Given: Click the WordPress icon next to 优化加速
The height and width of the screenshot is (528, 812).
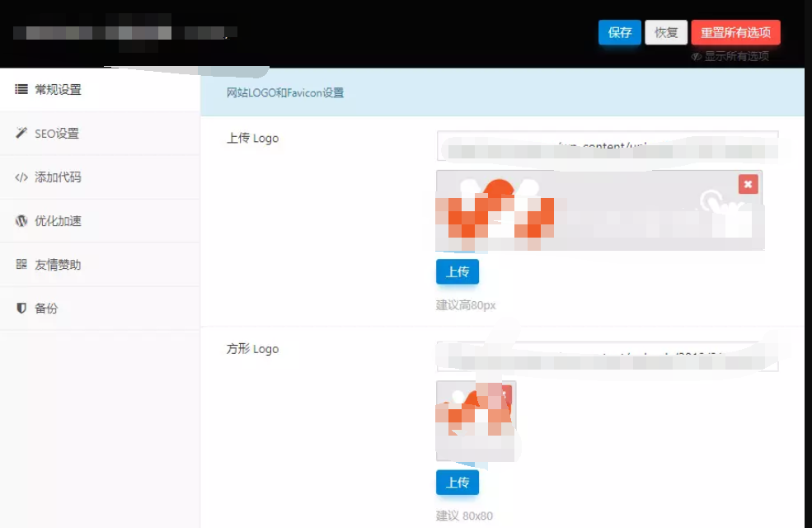Looking at the screenshot, I should (21, 220).
